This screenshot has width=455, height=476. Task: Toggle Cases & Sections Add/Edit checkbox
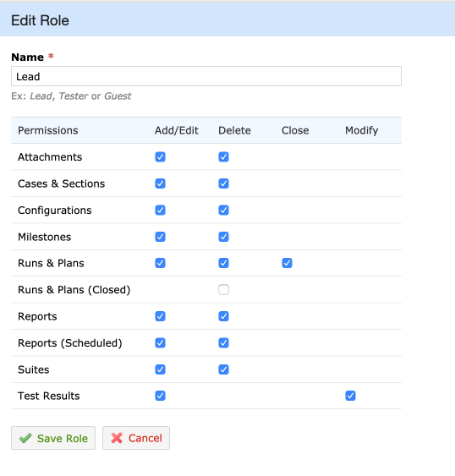(x=160, y=183)
